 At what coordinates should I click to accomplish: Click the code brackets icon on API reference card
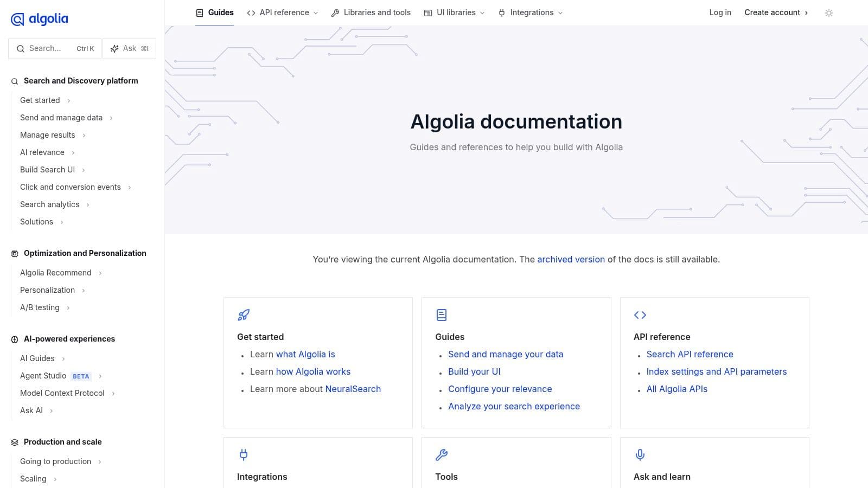pos(640,314)
